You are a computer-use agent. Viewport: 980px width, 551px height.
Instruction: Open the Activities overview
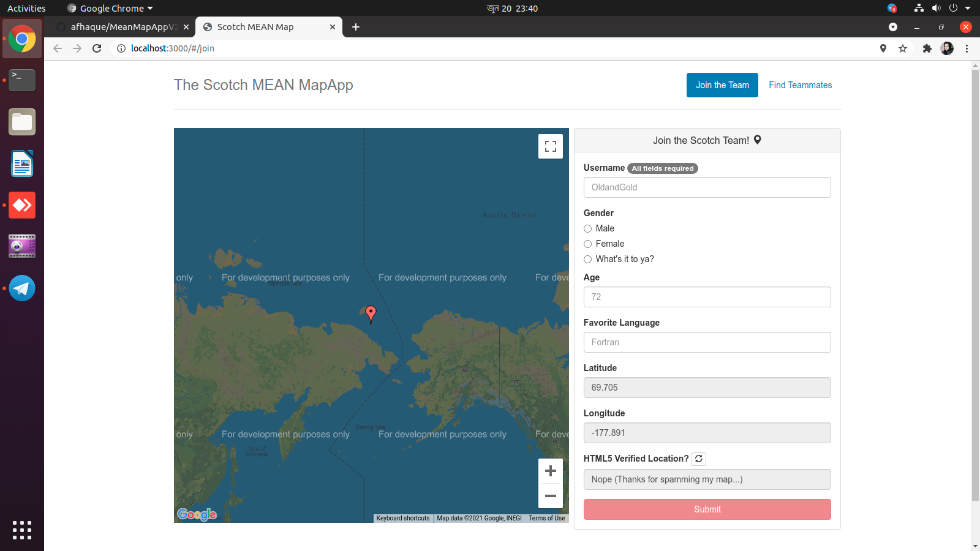pos(26,9)
